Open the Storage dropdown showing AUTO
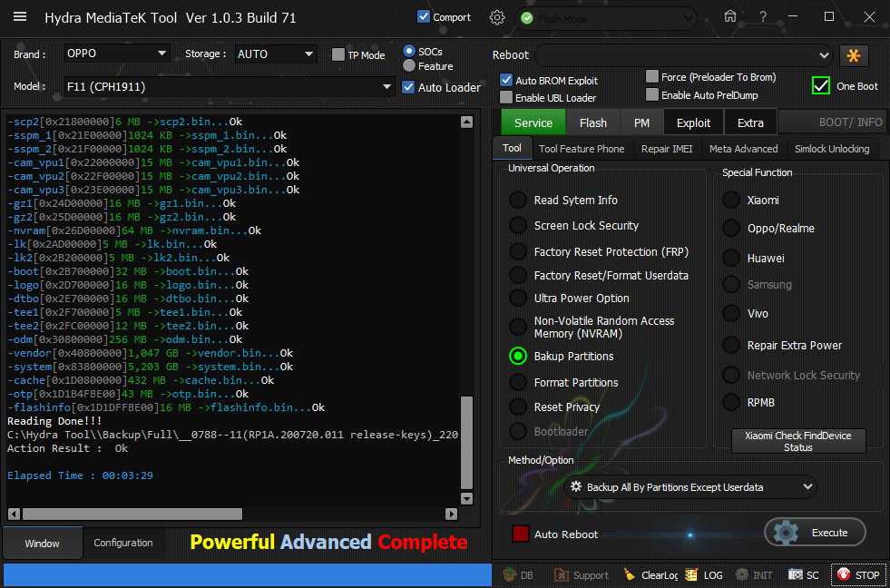This screenshot has width=890, height=588. coord(276,54)
